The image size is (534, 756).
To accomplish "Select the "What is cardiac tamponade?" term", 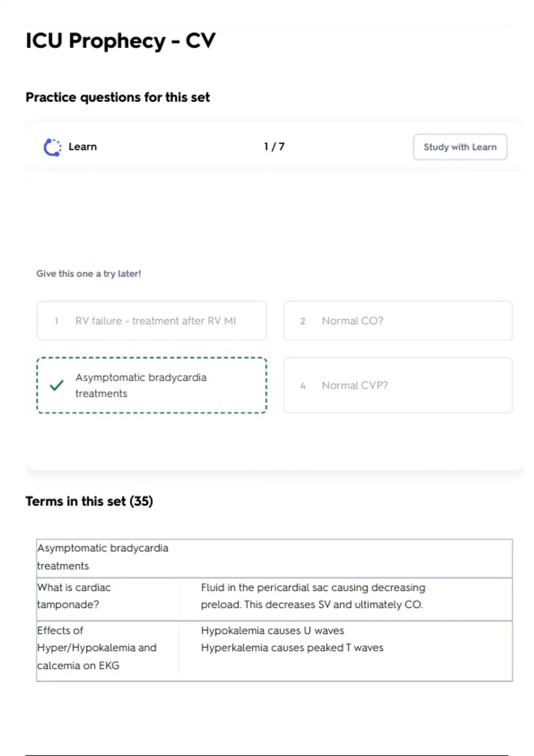I will pyautogui.click(x=74, y=596).
